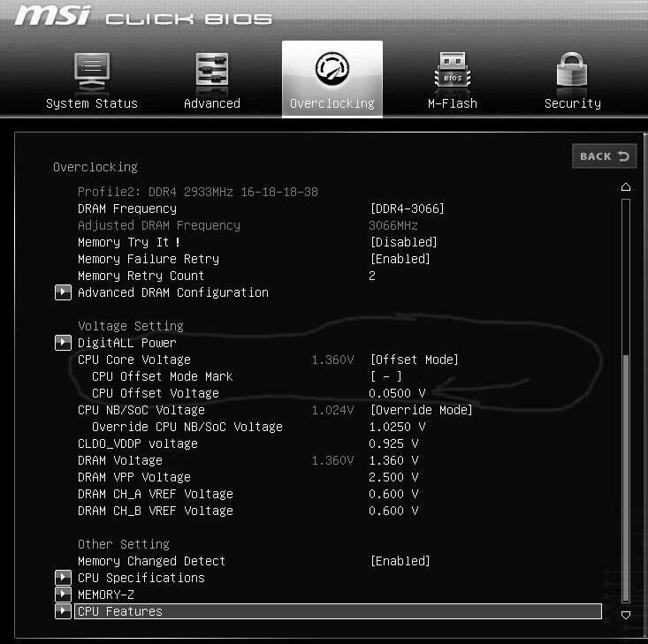Edit Override CPU NB/SoC Voltage 1.0250 V

[x=397, y=427]
